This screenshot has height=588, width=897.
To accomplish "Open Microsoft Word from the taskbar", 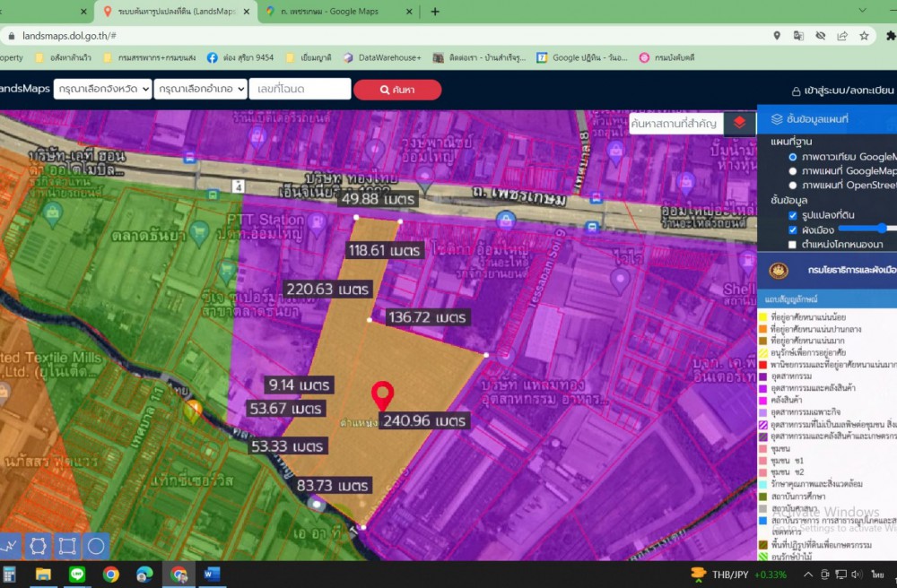I will (212, 575).
